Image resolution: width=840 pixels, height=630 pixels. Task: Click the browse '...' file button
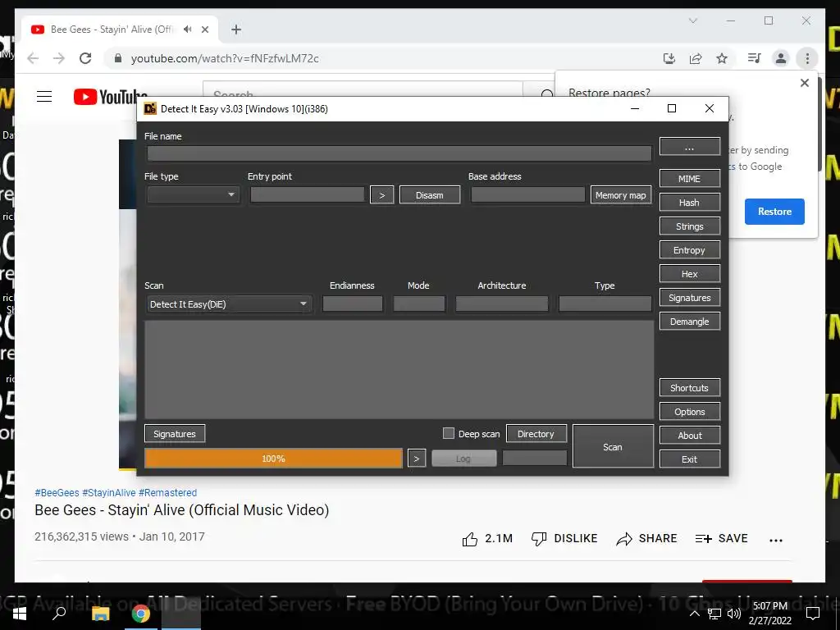point(689,148)
